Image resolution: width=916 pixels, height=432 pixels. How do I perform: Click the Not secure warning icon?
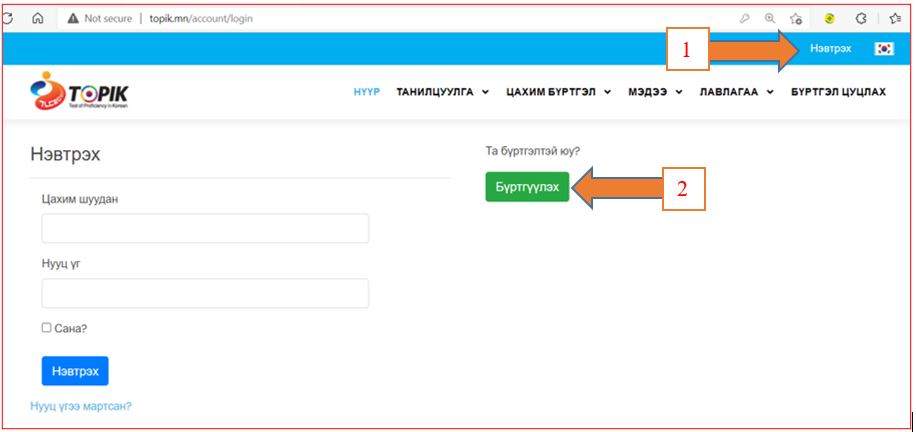[73, 18]
